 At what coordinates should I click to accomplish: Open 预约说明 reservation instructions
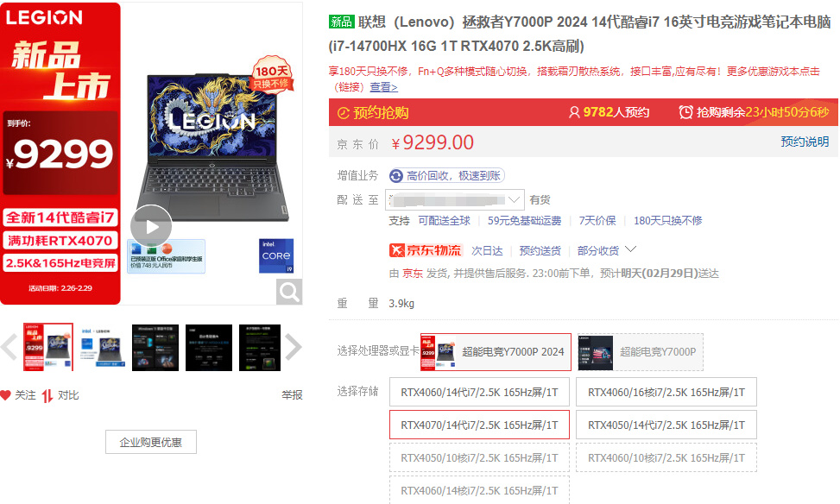click(805, 142)
